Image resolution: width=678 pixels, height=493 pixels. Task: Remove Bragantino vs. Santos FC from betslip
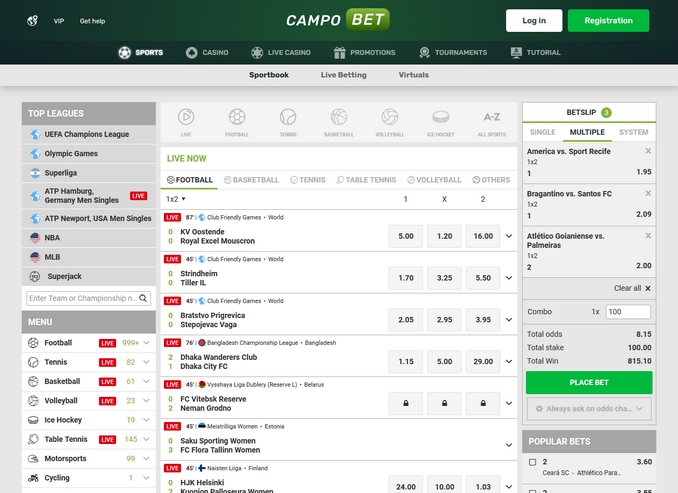tap(648, 193)
